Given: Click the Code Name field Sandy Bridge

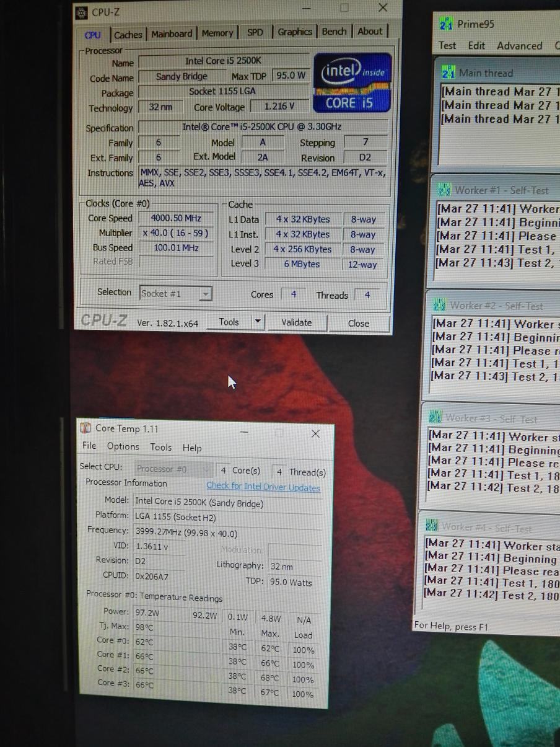Looking at the screenshot, I should [182, 76].
